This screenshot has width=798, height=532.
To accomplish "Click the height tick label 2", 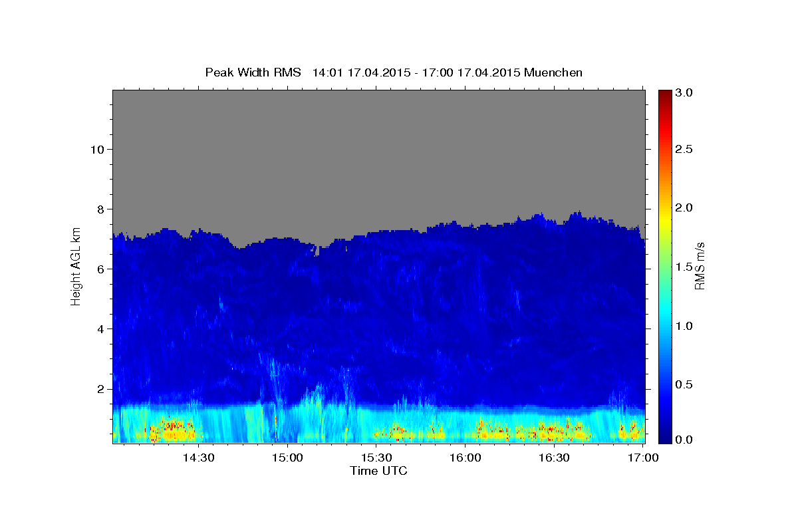I will (100, 388).
